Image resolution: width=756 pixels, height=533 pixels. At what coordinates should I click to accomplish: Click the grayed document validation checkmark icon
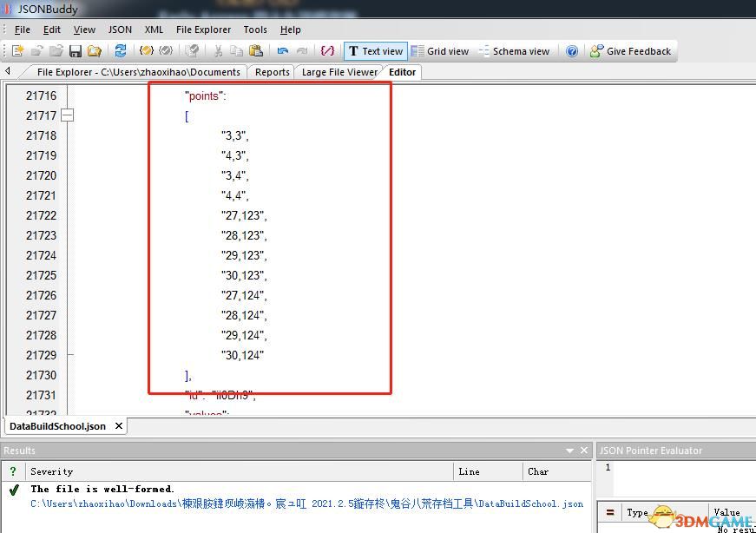(x=192, y=50)
